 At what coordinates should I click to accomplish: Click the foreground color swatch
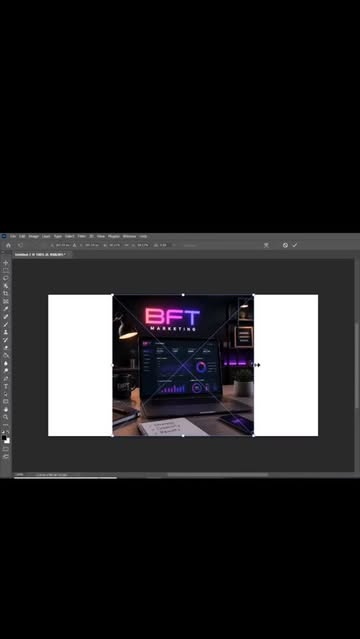(4, 438)
